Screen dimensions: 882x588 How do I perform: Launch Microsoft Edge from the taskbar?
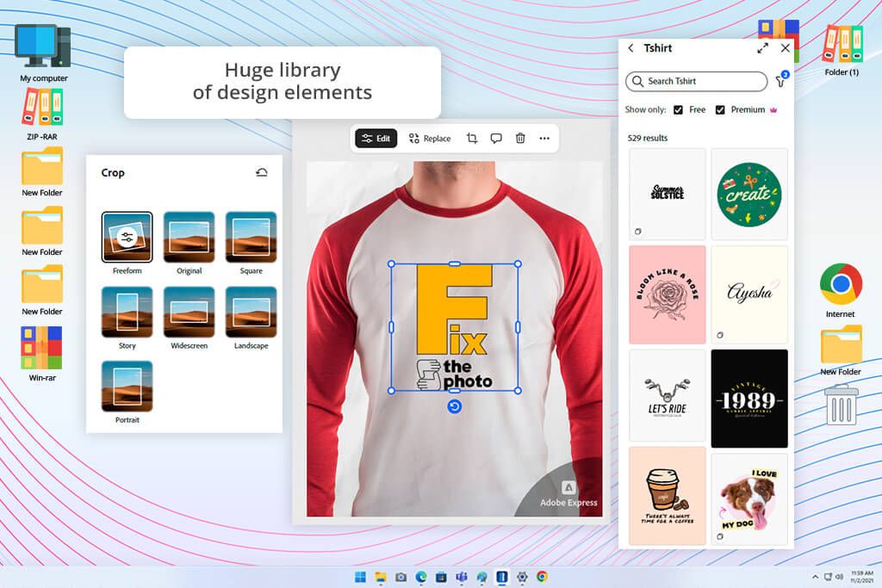(x=421, y=577)
